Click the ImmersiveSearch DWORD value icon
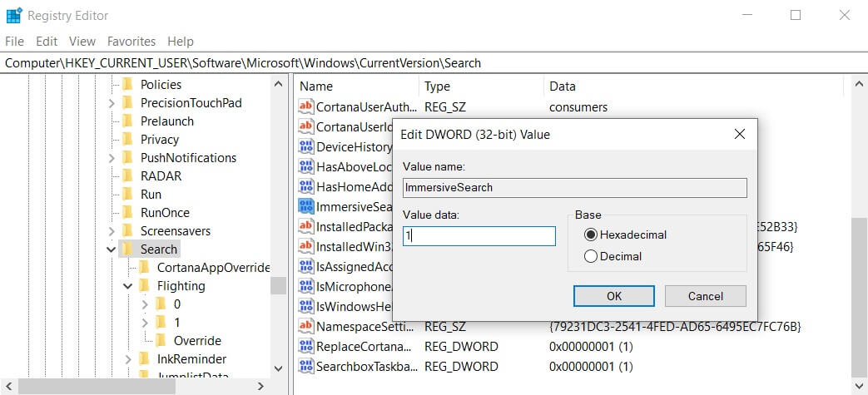 (305, 206)
